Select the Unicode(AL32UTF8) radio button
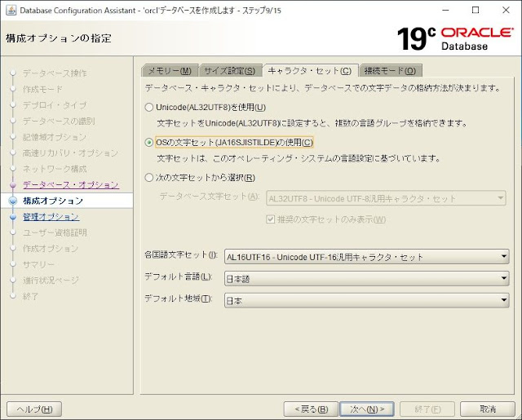The width and height of the screenshot is (522, 420). (x=148, y=107)
